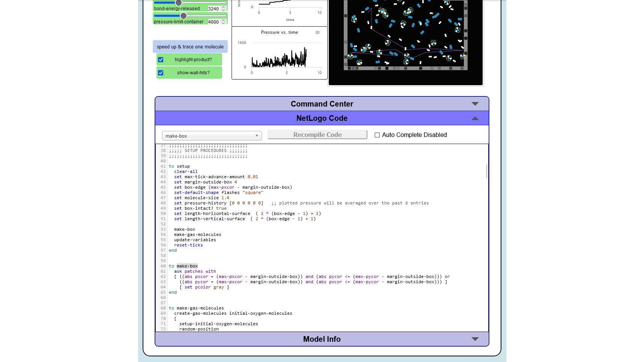The height and width of the screenshot is (362, 644).
Task: Click the 'Pressure vs. time' plot title
Action: (x=280, y=32)
